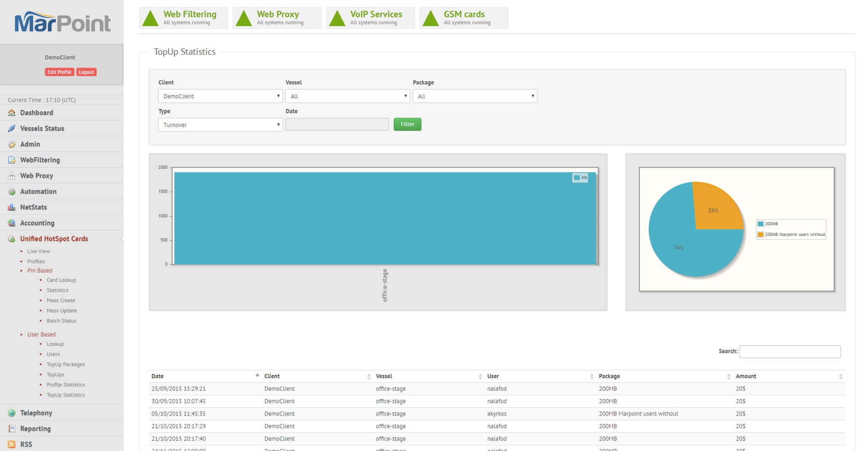Screen dimensions: 868x451
Task: Click the Logout button
Action: pyautogui.click(x=86, y=72)
